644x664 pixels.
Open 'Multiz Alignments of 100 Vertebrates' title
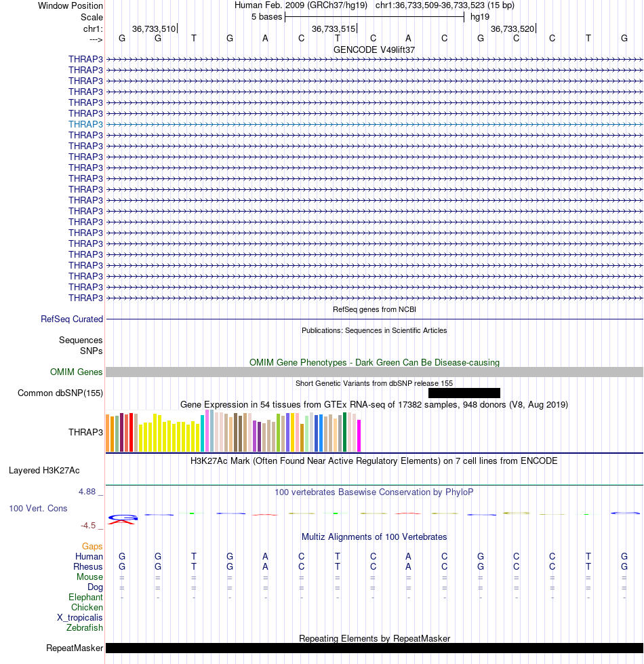(374, 537)
